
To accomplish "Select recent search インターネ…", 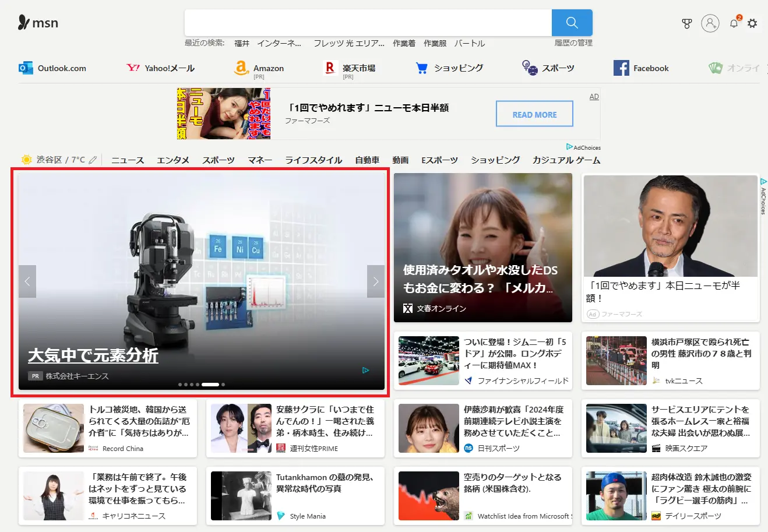I will 279,43.
